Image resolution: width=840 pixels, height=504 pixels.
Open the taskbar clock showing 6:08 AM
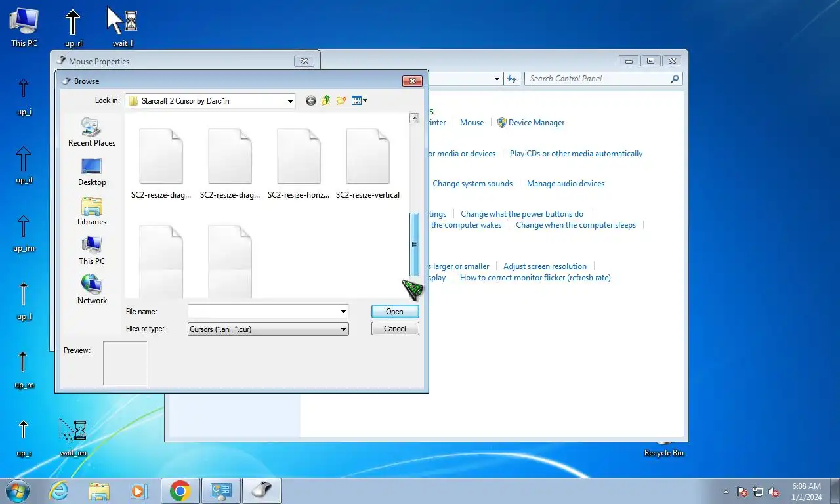(x=806, y=491)
